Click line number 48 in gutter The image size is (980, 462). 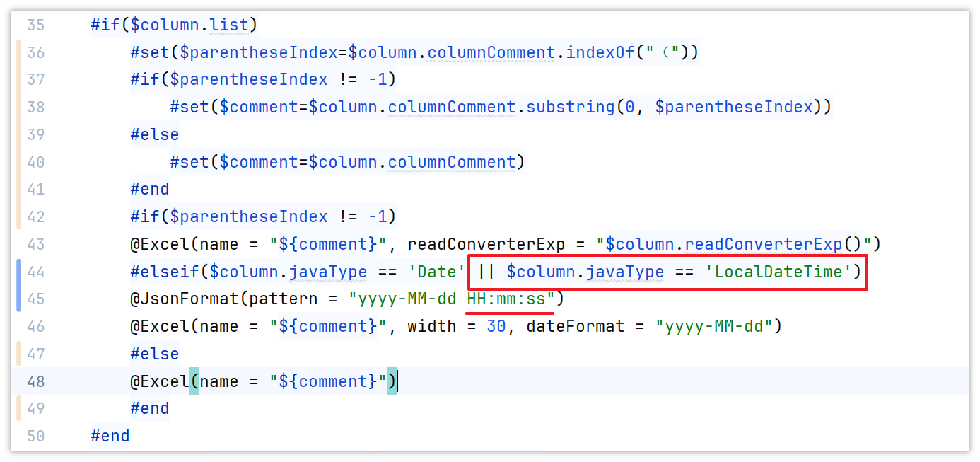[x=36, y=381]
